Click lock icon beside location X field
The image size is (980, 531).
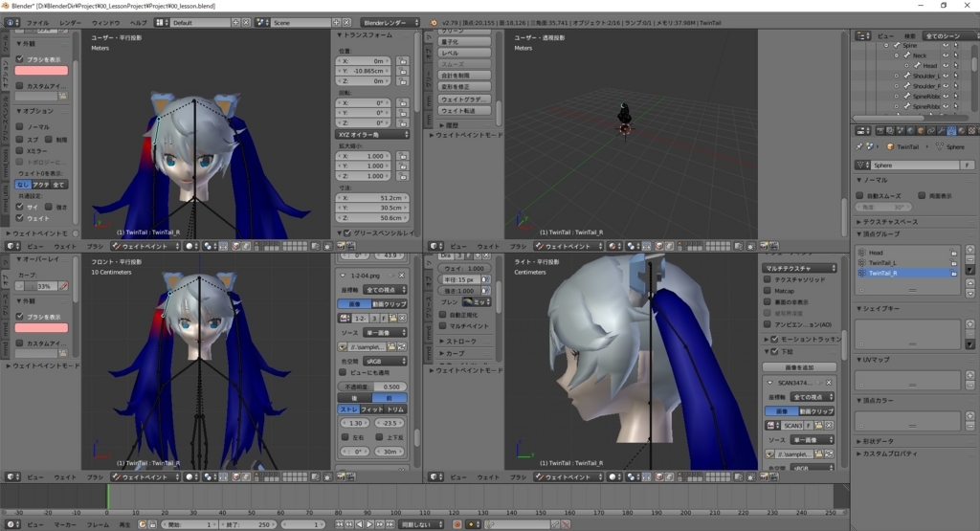pyautogui.click(x=403, y=60)
